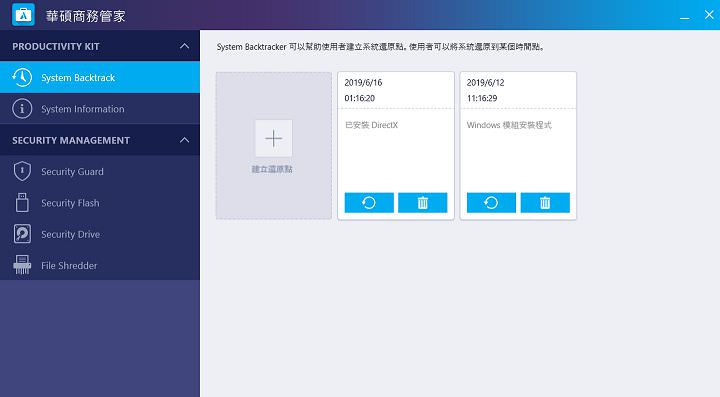
Task: Open Security Guard in the sidebar
Action: pyautogui.click(x=100, y=171)
